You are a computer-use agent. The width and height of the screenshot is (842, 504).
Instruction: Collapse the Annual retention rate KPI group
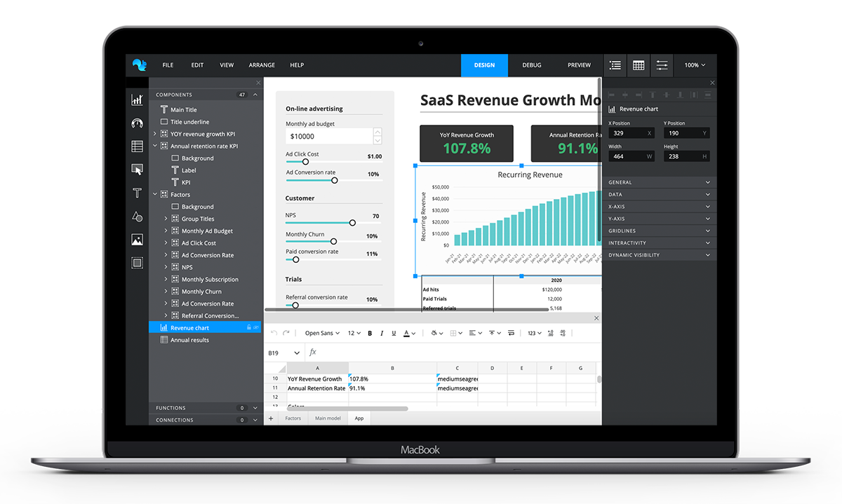point(155,146)
